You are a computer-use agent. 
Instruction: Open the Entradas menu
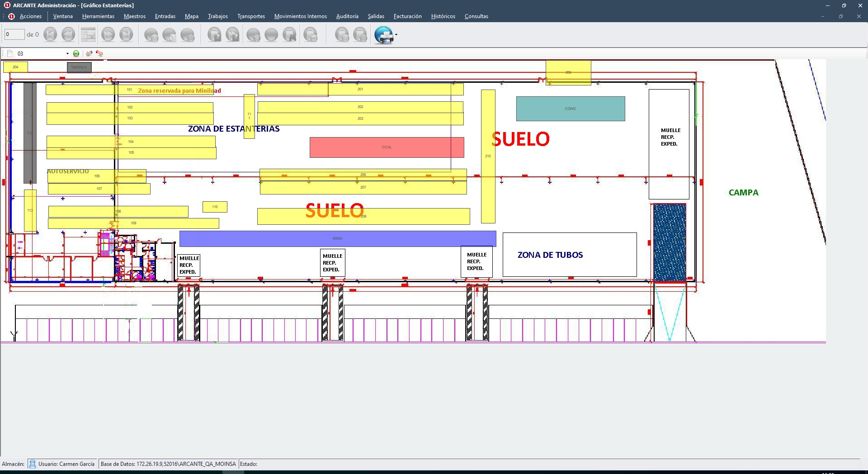[x=165, y=16]
